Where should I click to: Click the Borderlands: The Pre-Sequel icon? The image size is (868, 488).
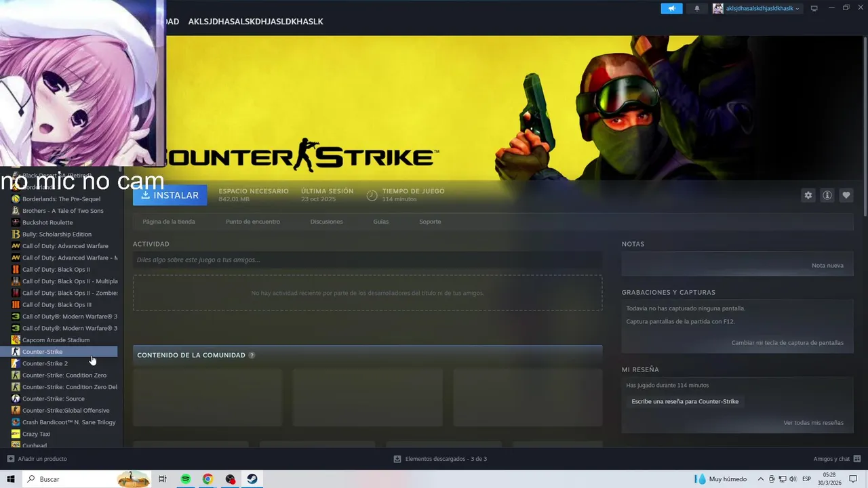point(16,199)
